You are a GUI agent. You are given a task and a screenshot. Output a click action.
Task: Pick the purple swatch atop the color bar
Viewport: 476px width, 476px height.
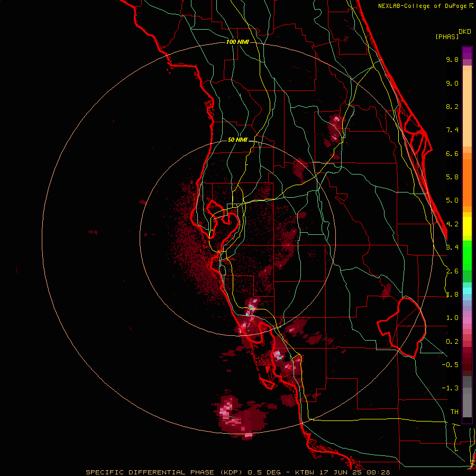(x=467, y=53)
